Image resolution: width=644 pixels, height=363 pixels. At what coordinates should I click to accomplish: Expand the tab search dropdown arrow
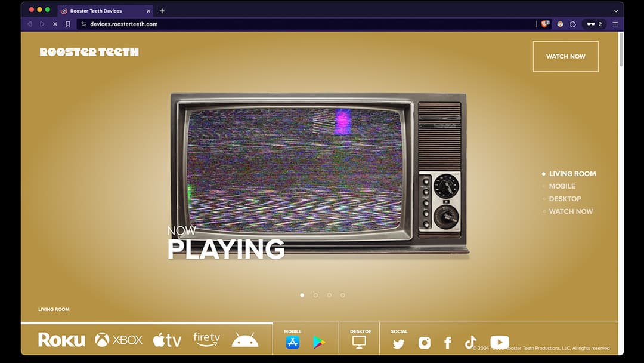615,11
